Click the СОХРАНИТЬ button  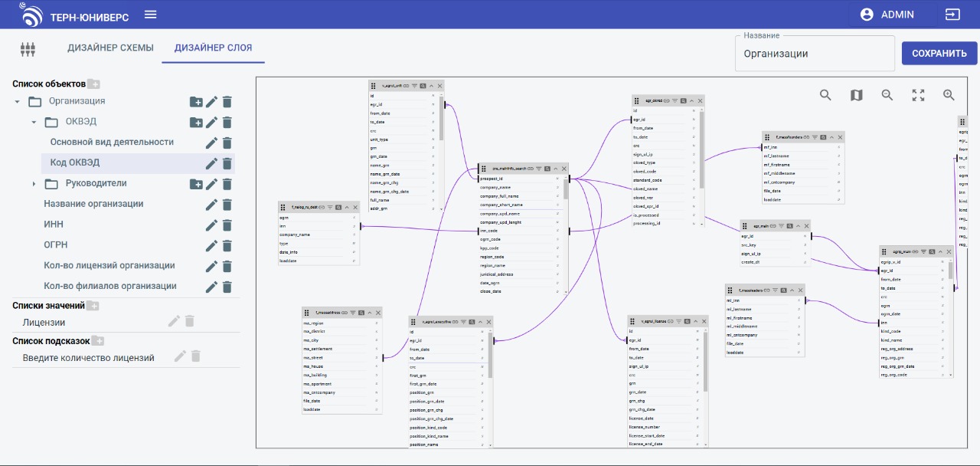[x=939, y=53]
